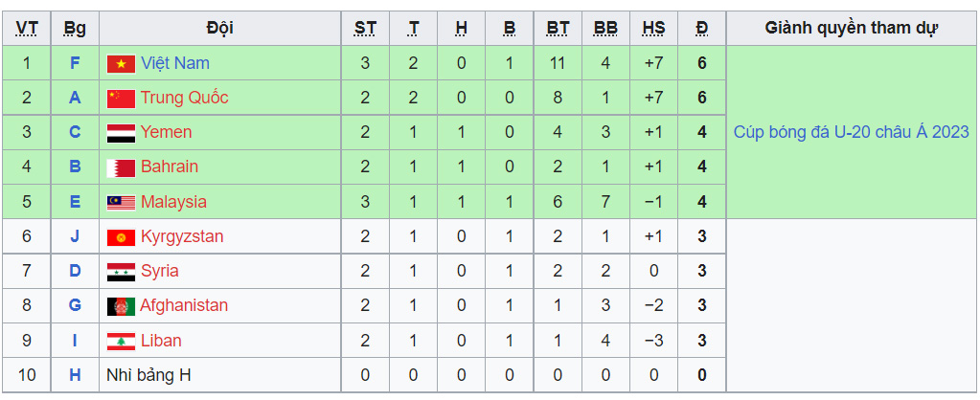
Task: Click the China flag icon
Action: click(x=120, y=99)
